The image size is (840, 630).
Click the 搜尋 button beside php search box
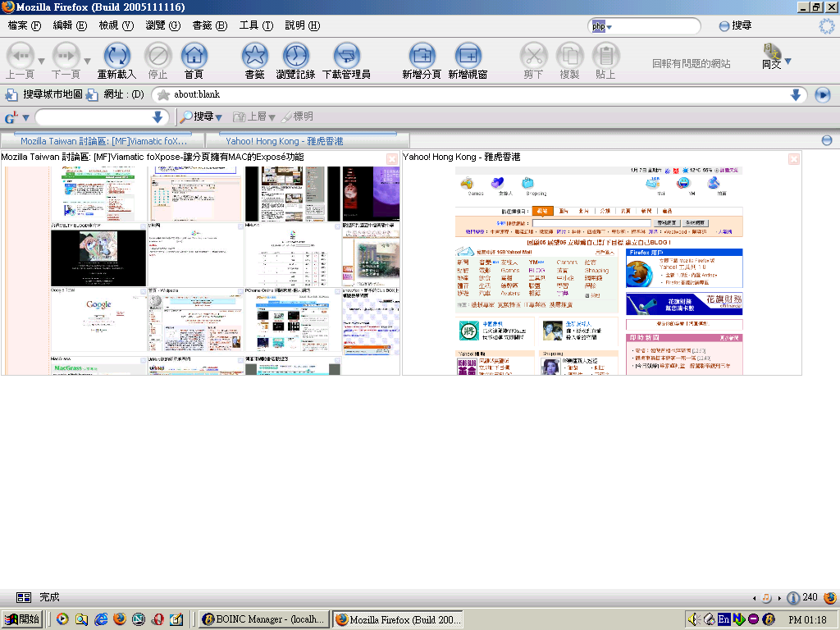735,26
